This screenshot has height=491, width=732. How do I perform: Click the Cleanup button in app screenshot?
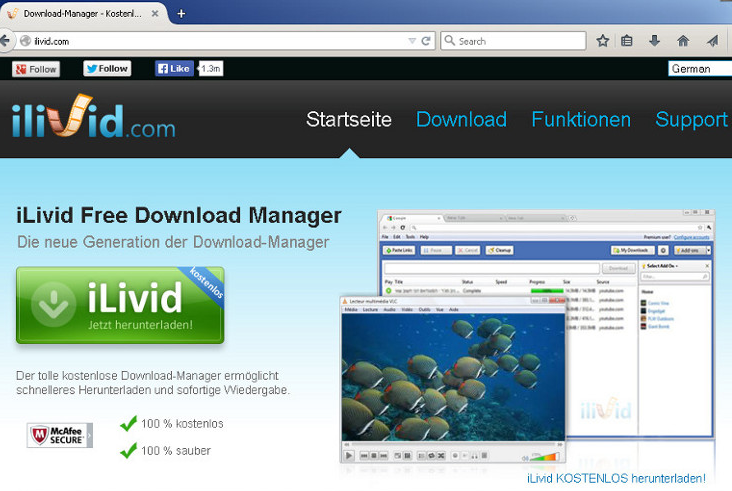[500, 251]
